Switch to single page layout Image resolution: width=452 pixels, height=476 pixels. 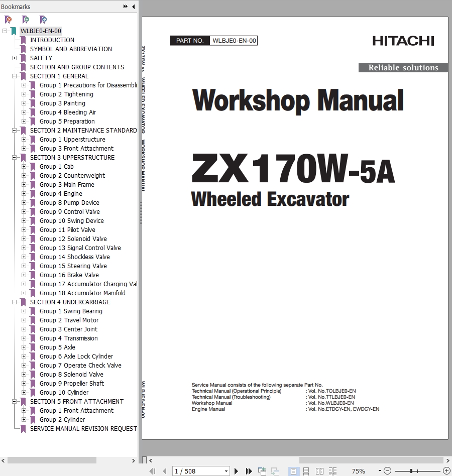coord(293,471)
